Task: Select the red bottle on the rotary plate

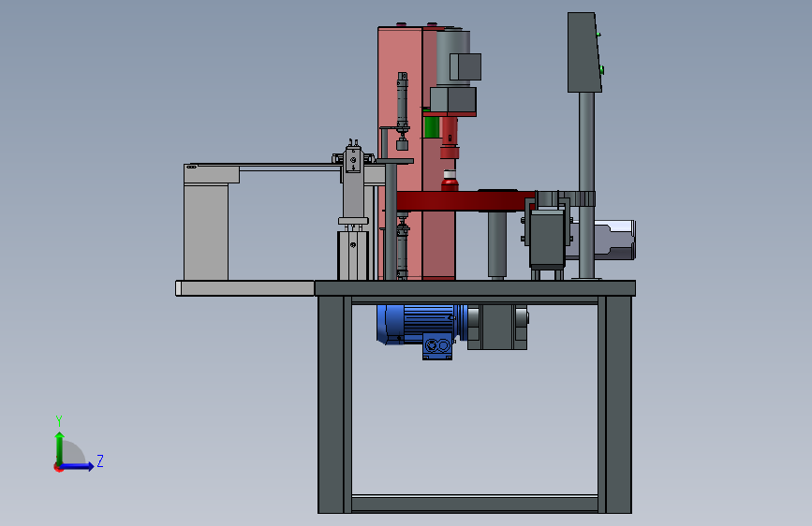Action: (x=450, y=181)
